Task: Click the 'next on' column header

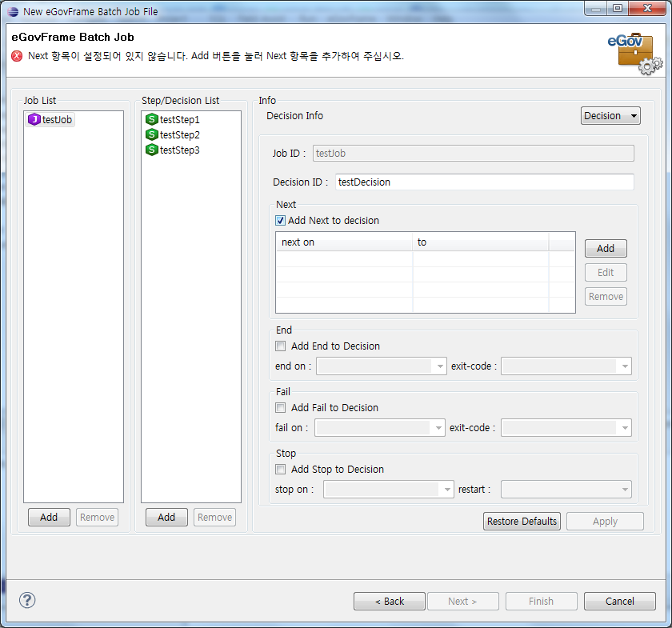Action: click(344, 242)
